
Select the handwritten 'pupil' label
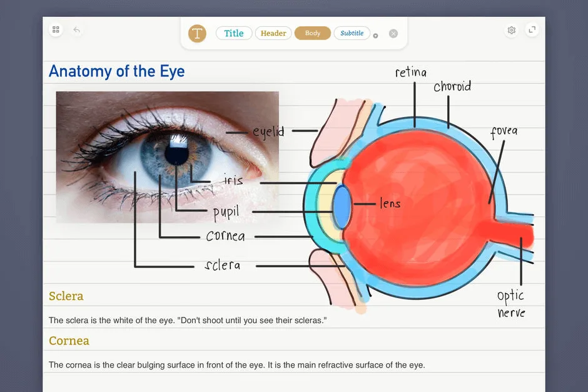[x=226, y=213]
